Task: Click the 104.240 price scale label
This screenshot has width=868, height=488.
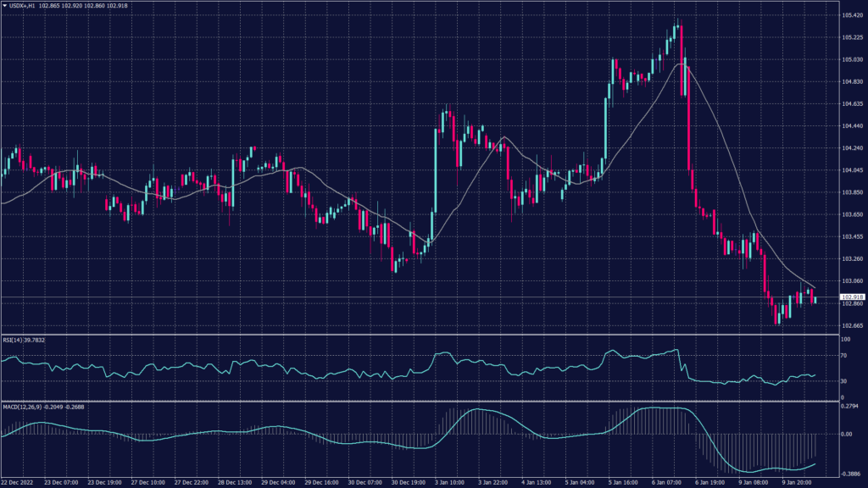Action: point(851,148)
